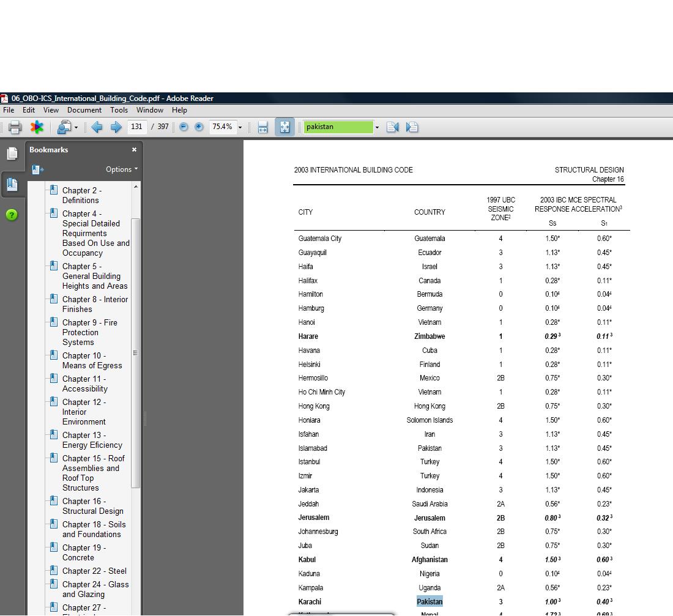Go to the next page using the arrow

116,127
